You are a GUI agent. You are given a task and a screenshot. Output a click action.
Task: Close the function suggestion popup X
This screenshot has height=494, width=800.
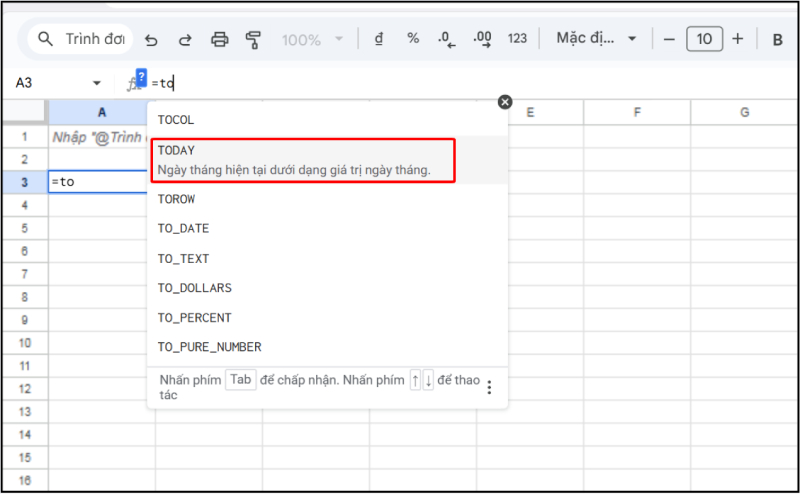pyautogui.click(x=505, y=102)
